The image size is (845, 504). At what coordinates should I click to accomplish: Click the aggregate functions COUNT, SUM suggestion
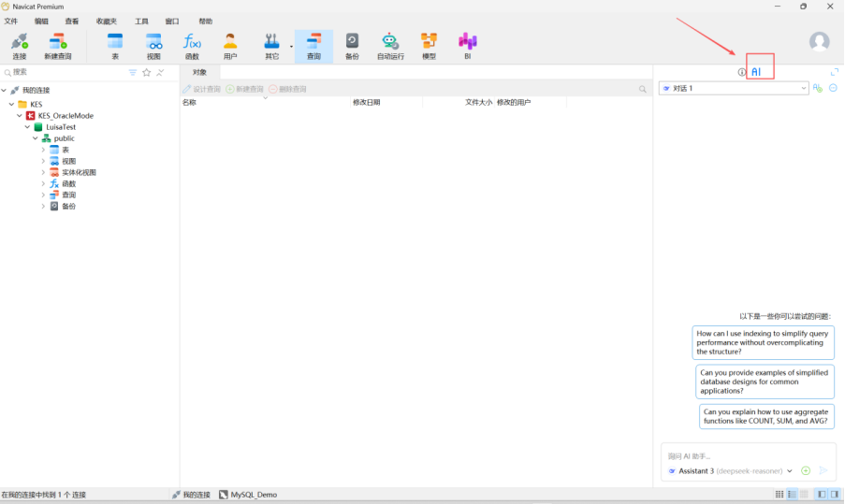pos(765,416)
